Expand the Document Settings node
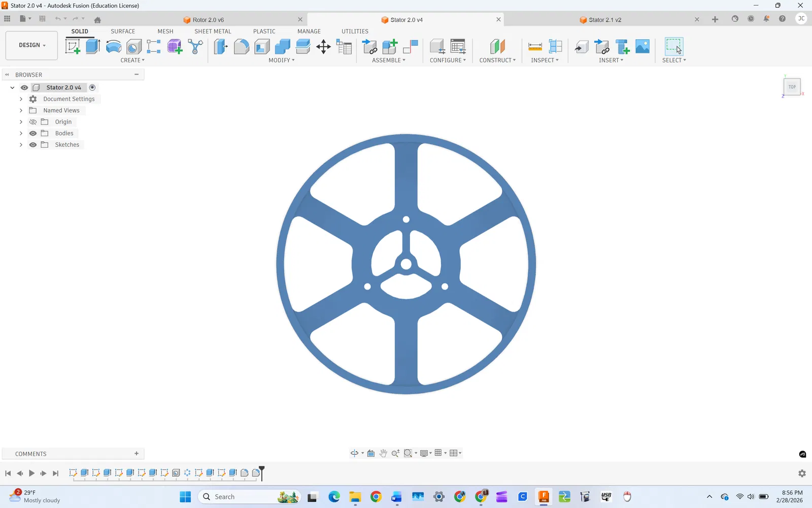The width and height of the screenshot is (812, 508). point(21,99)
